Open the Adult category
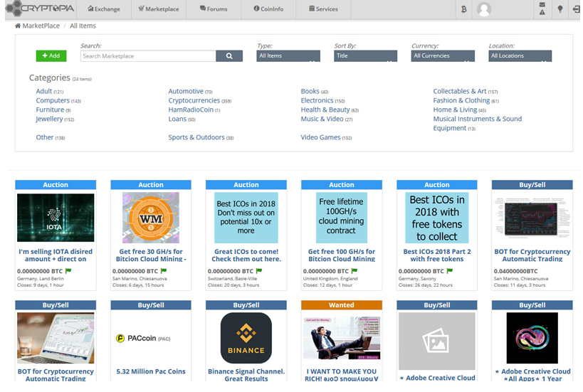The image size is (583, 392). pyautogui.click(x=44, y=91)
